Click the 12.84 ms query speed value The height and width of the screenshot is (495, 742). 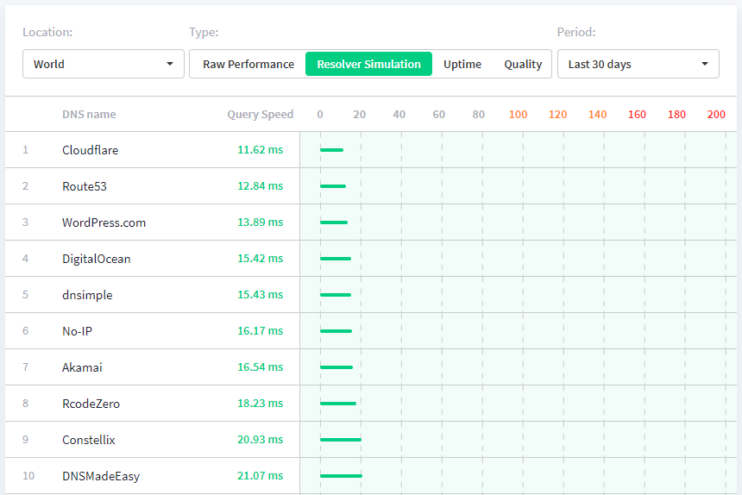[260, 186]
